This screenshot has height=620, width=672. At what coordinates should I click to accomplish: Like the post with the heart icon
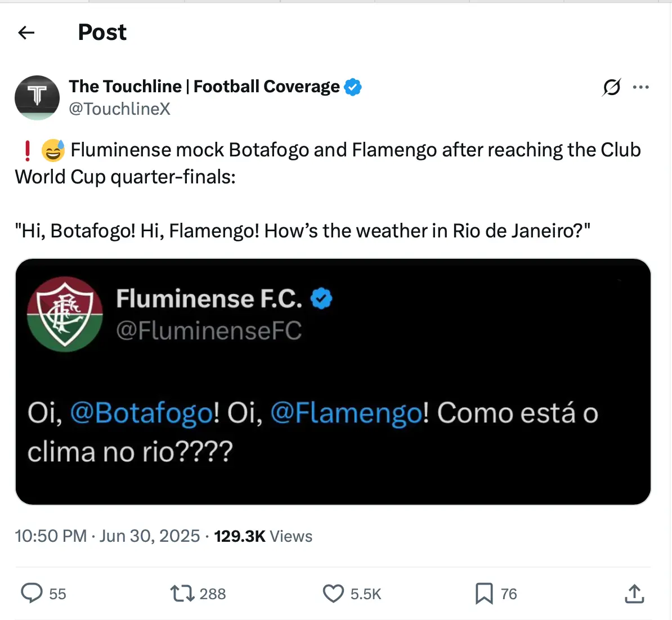pos(334,593)
